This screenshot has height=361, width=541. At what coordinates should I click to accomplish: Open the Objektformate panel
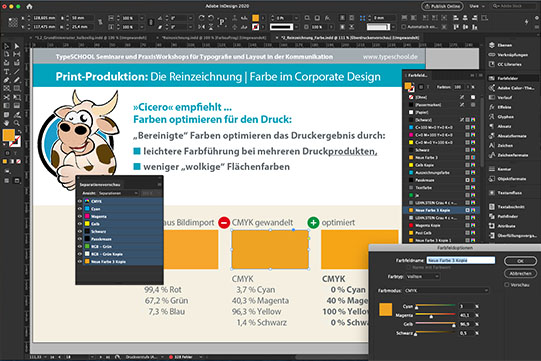click(507, 179)
